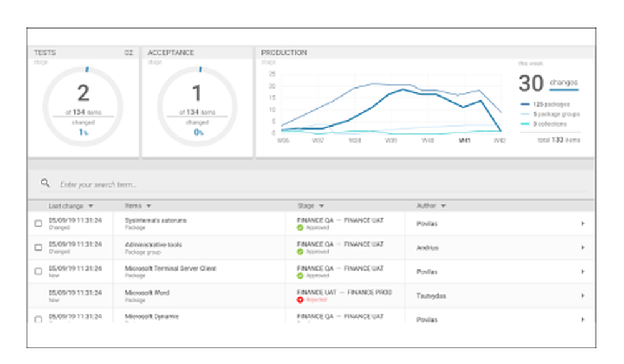Click the search magnifier icon

pos(46,183)
